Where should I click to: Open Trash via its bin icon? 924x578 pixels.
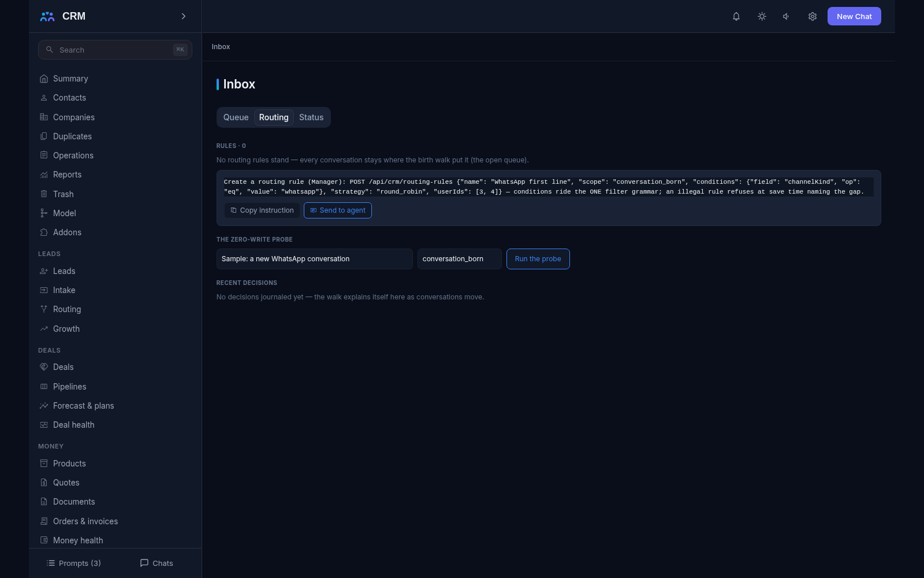coord(44,194)
